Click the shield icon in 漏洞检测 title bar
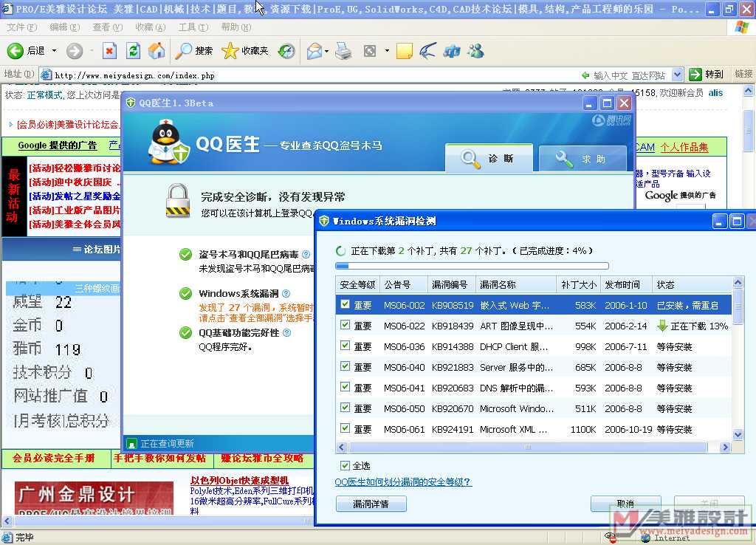 [x=324, y=221]
